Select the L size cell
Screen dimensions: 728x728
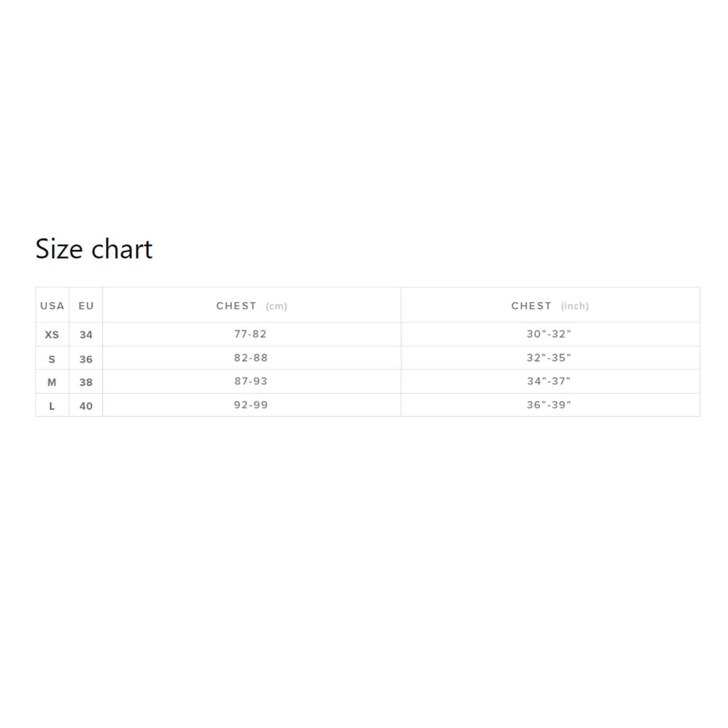pos(52,406)
